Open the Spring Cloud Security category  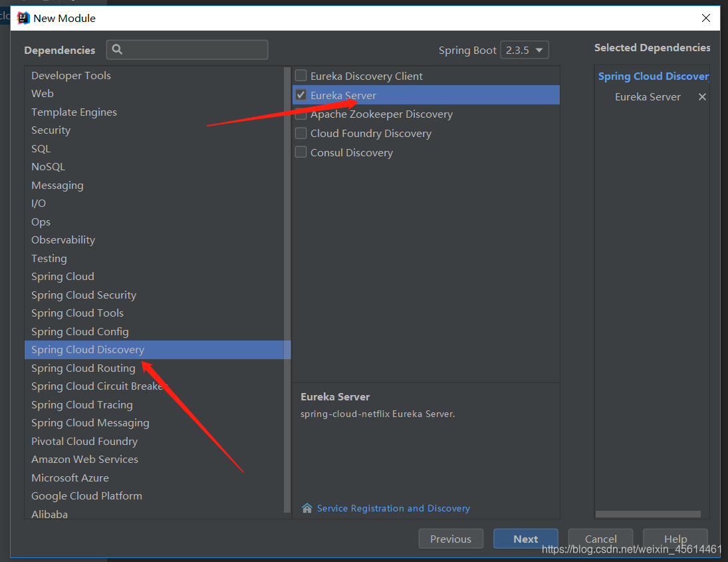[x=154, y=295]
